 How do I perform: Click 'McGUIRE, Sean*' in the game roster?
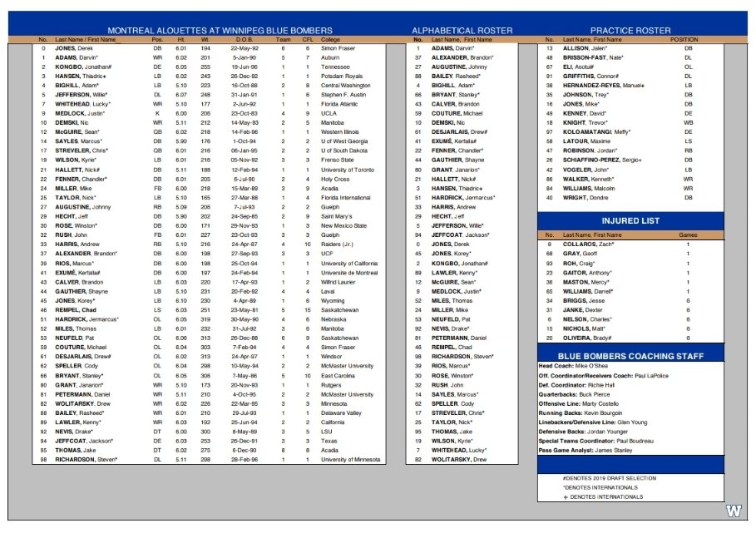[x=77, y=131]
